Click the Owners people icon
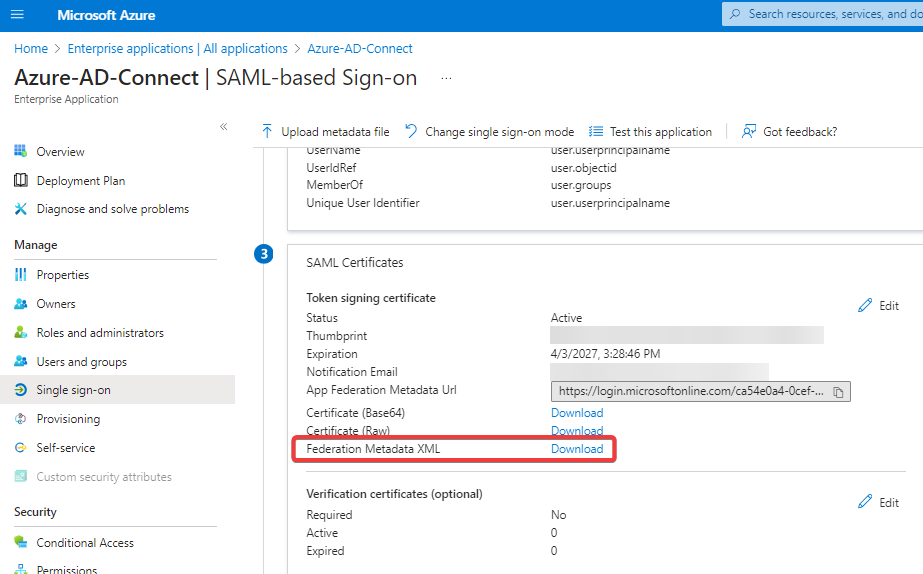Screen dimensions: 923x574 21,304
